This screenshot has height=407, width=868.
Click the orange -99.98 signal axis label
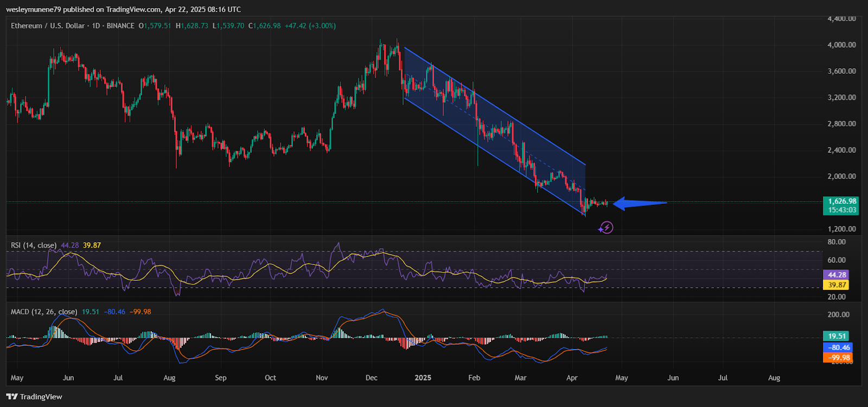tap(838, 358)
